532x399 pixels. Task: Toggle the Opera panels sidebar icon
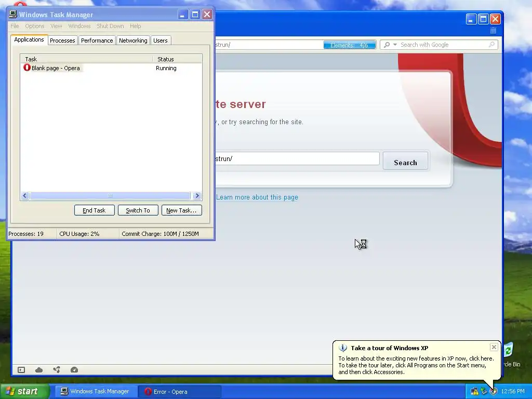coord(21,370)
